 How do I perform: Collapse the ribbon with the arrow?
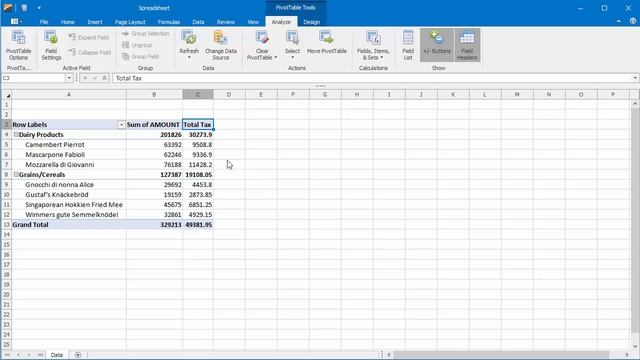click(x=619, y=21)
